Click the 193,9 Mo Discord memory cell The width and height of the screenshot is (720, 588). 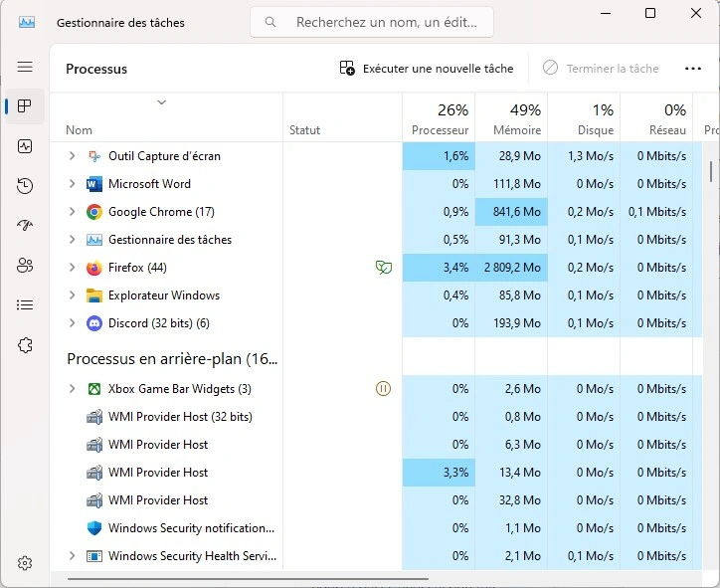point(511,323)
